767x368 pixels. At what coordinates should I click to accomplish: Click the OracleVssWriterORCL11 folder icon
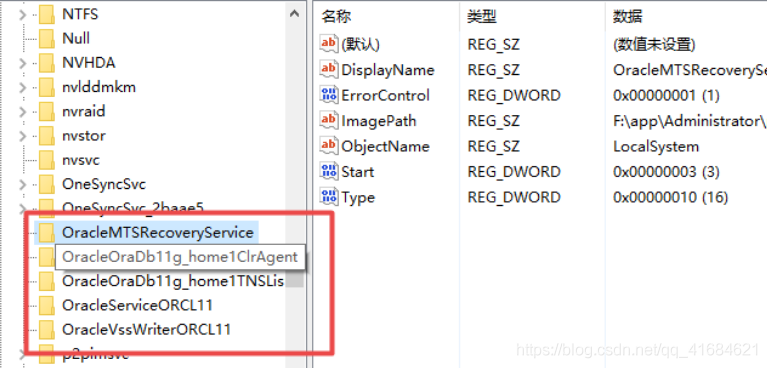(x=46, y=329)
